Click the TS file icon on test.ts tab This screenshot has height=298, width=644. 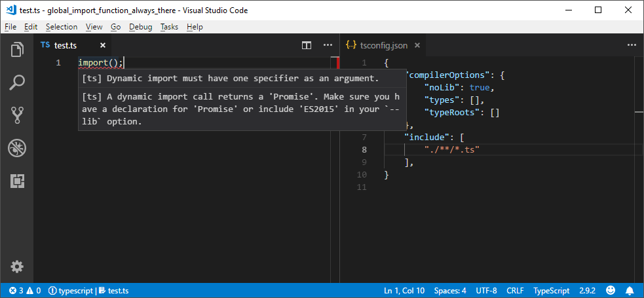point(45,45)
